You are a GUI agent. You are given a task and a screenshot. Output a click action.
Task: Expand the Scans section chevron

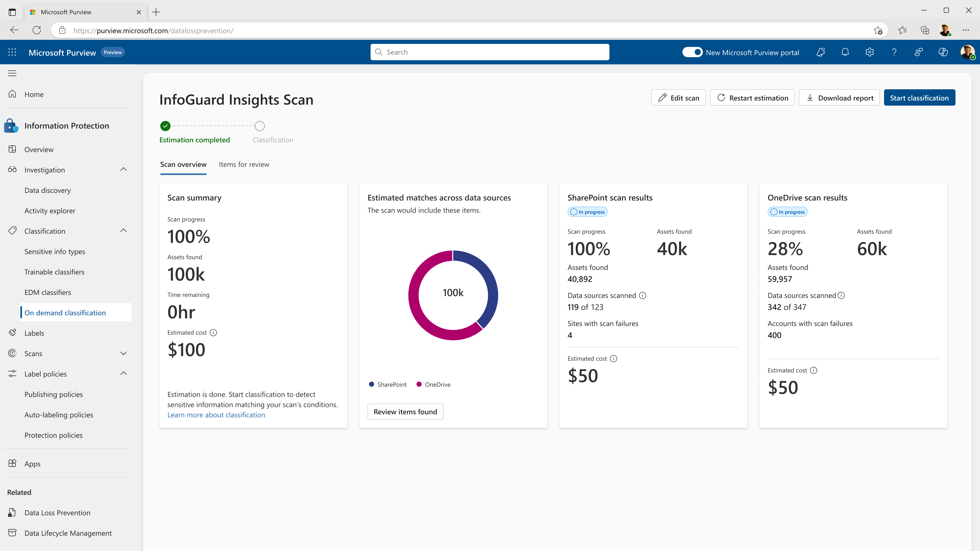[x=124, y=353]
